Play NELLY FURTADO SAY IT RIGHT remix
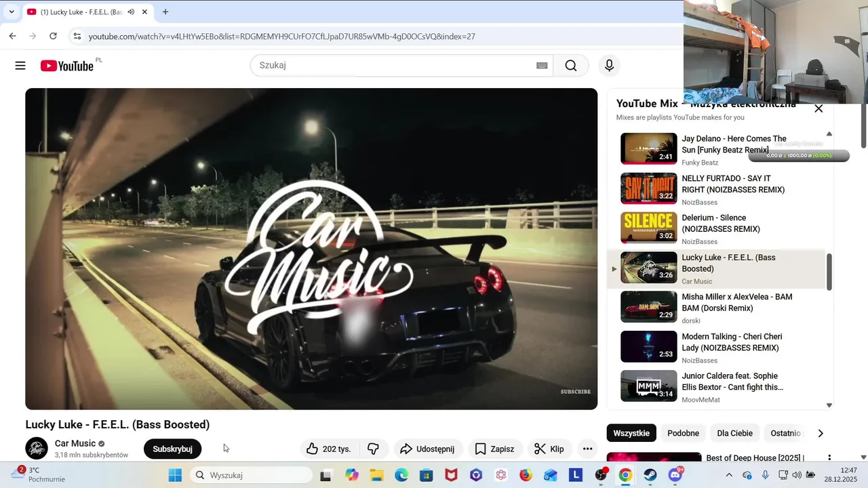 tap(715, 188)
